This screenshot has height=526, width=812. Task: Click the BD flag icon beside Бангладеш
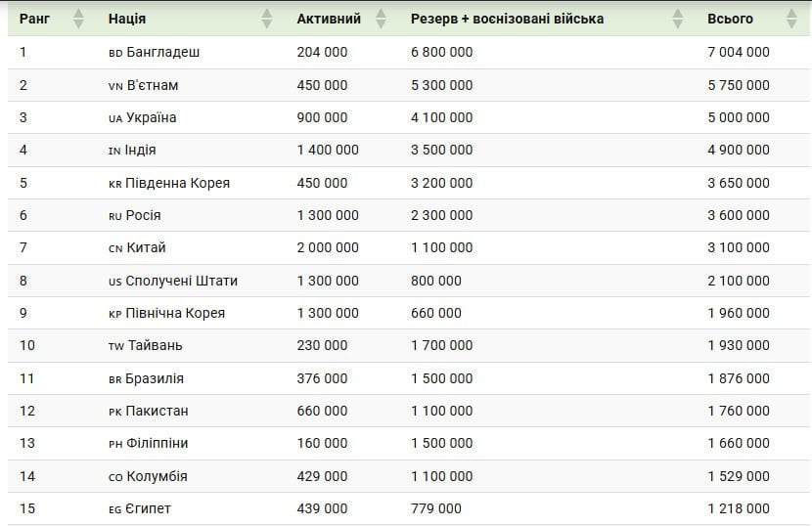[115, 53]
